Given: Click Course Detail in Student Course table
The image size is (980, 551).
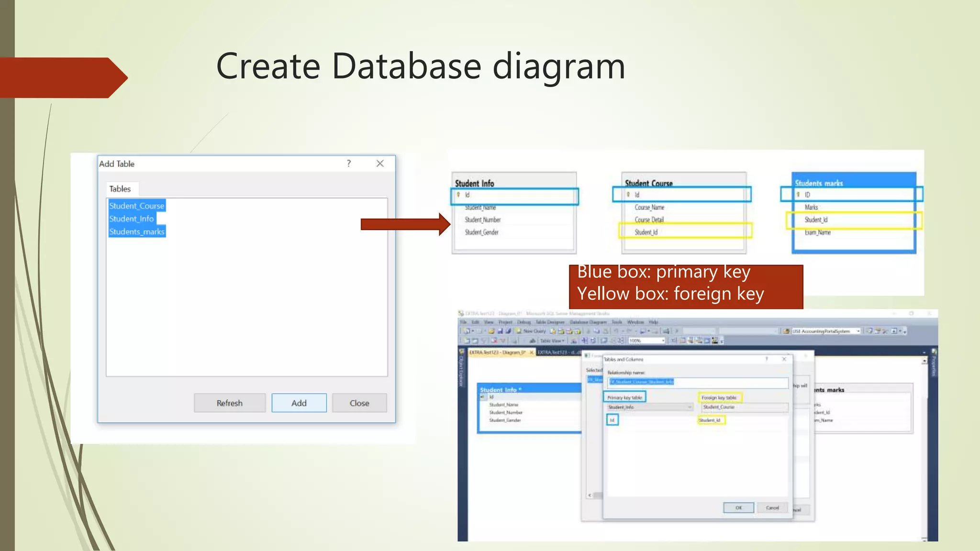Looking at the screenshot, I should tap(649, 220).
